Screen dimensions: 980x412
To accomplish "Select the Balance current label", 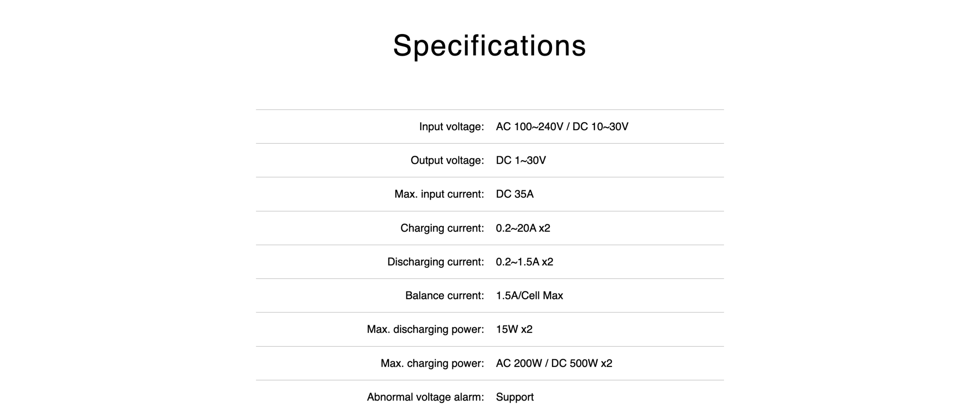I will click(x=444, y=295).
